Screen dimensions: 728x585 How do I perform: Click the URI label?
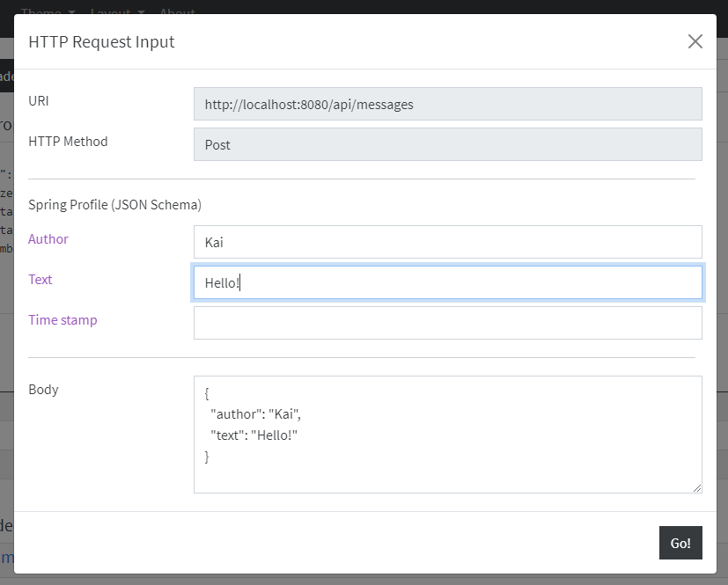coord(39,101)
